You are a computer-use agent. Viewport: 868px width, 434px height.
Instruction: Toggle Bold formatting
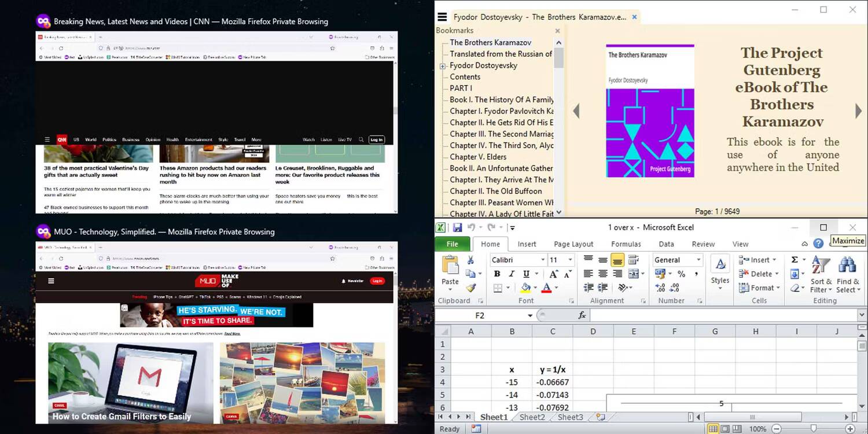coord(496,273)
